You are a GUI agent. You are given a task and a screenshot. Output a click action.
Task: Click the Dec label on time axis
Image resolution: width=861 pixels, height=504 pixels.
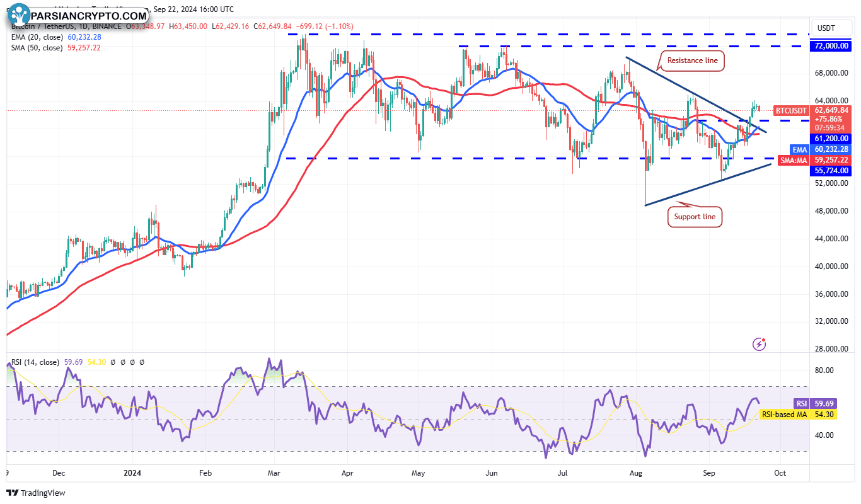point(59,472)
